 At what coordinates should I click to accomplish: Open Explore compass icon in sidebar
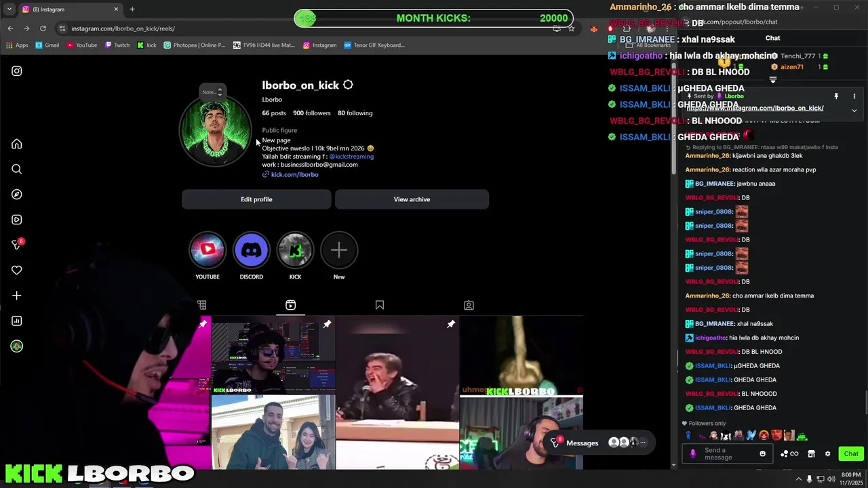[x=17, y=195]
